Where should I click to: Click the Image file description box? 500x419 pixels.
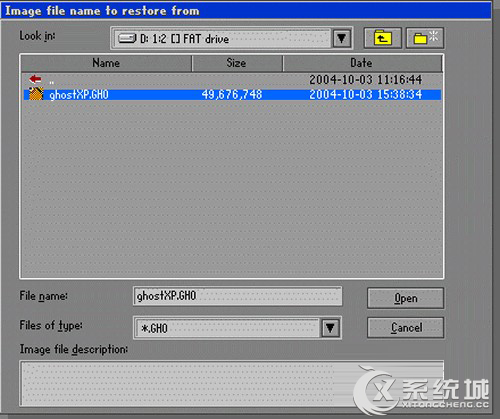coord(231,383)
